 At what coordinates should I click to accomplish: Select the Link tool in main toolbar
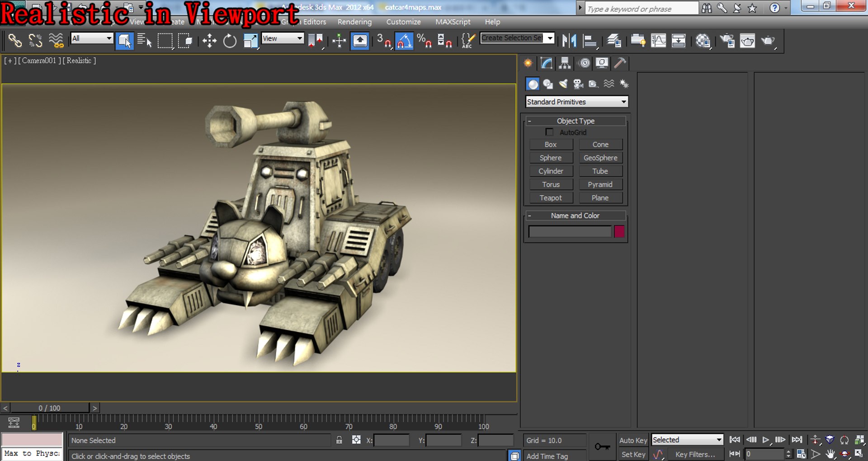tap(15, 41)
